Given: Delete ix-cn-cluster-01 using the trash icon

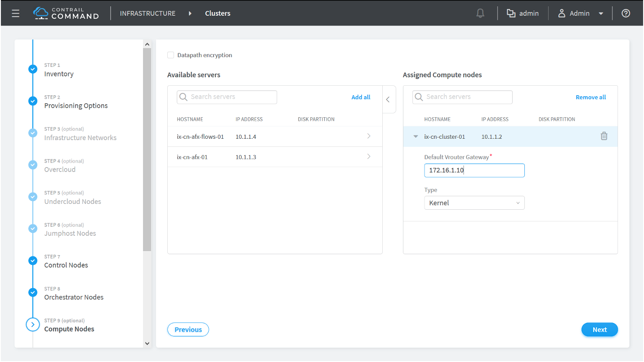Looking at the screenshot, I should [x=604, y=136].
